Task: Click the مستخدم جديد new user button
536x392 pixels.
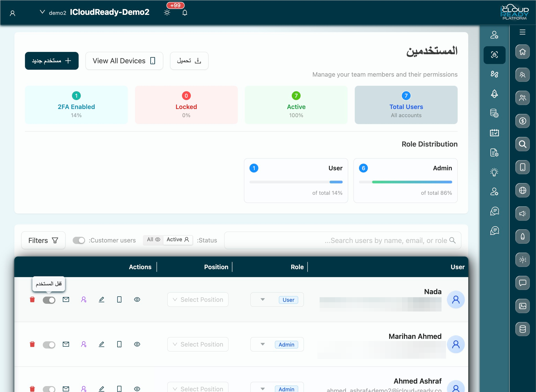Action: coord(52,61)
